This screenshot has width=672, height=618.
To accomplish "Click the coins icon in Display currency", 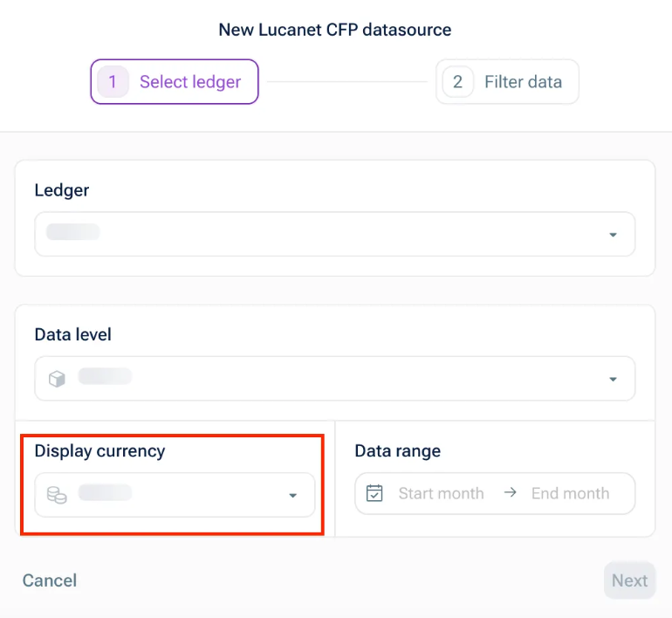I will [x=57, y=495].
